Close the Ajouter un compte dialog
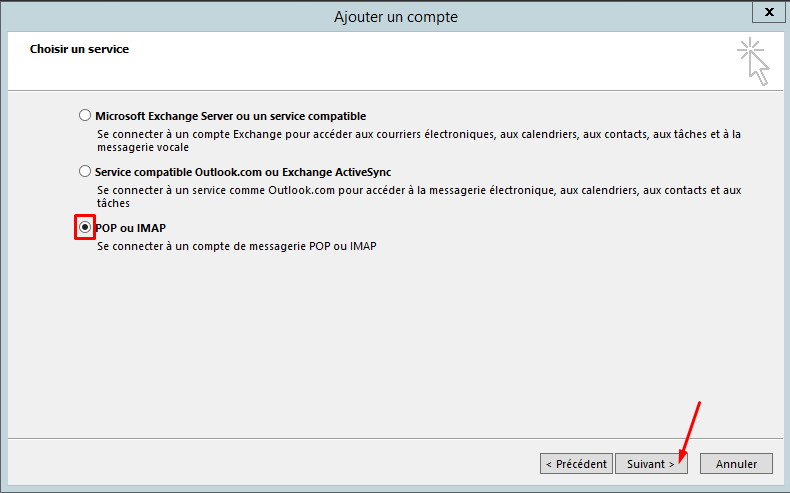The width and height of the screenshot is (790, 493). tap(767, 14)
